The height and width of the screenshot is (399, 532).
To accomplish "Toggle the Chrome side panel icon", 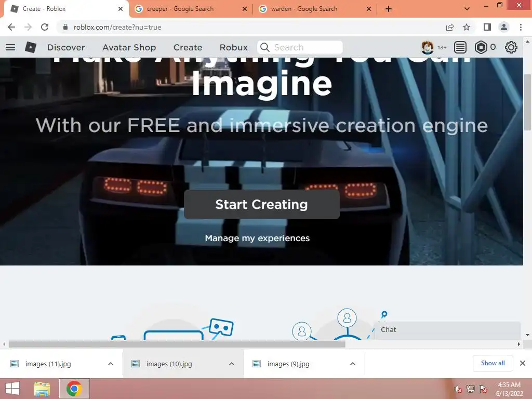I will pos(487,27).
